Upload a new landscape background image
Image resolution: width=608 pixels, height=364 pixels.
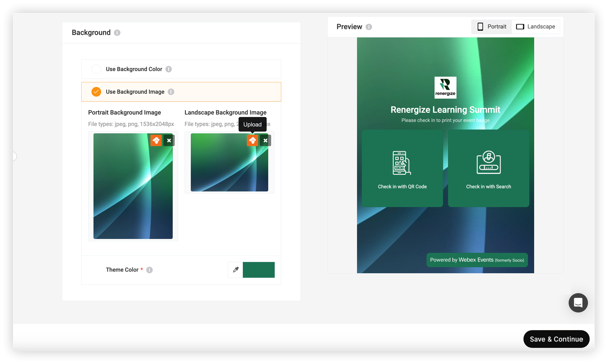[252, 140]
